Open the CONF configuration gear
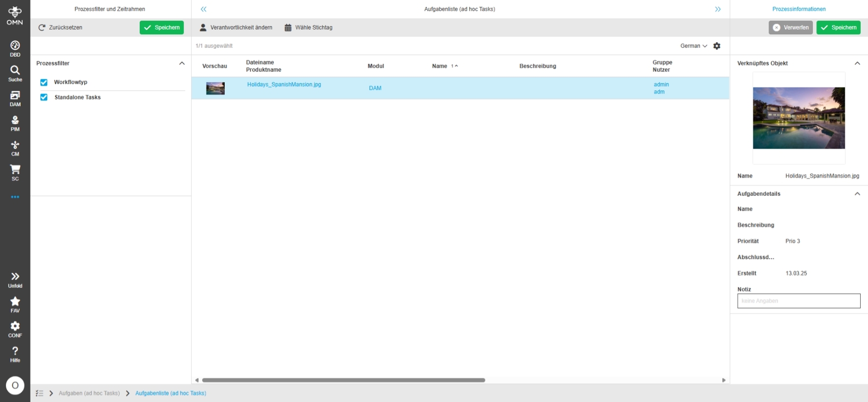The height and width of the screenshot is (402, 868). [x=15, y=329]
